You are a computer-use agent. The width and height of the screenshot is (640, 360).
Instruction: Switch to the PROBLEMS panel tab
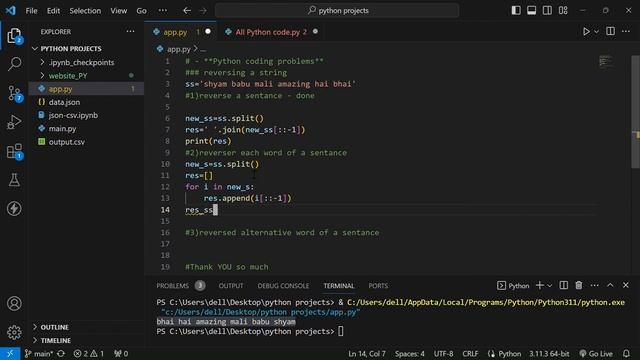[180, 286]
